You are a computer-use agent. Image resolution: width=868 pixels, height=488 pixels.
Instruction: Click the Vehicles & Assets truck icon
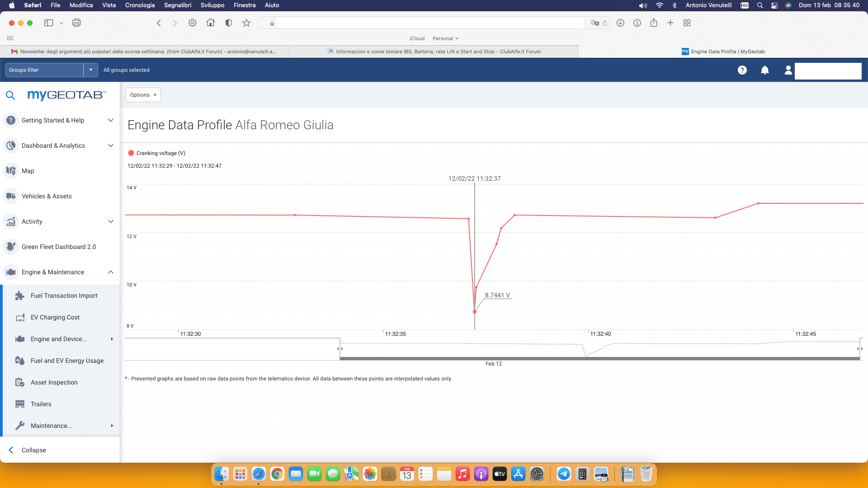coord(11,196)
